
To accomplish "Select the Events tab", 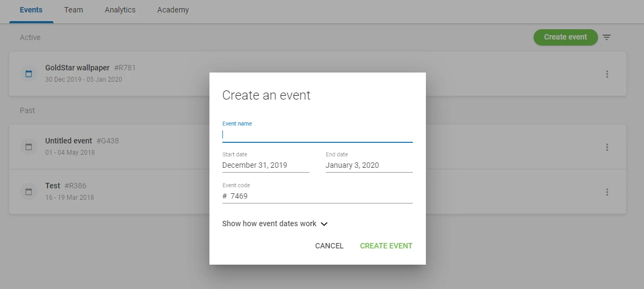I will coord(31,10).
